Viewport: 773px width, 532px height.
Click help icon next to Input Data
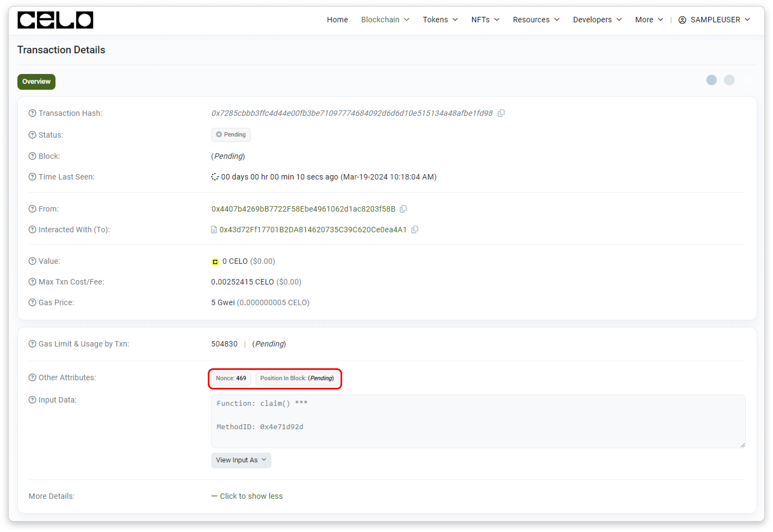pyautogui.click(x=32, y=400)
